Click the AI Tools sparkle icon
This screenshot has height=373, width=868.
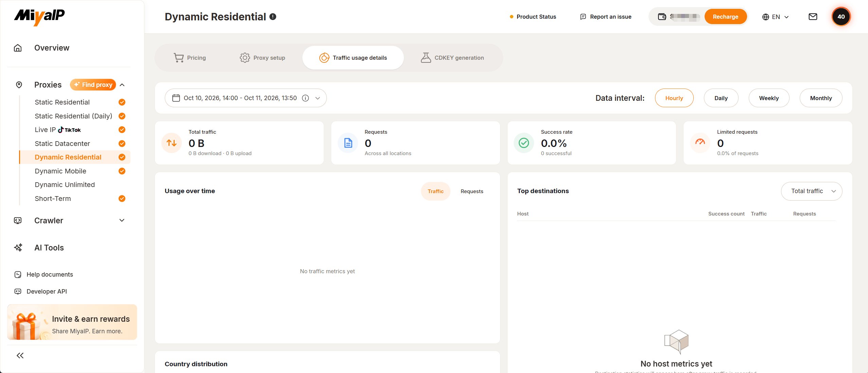(18, 248)
